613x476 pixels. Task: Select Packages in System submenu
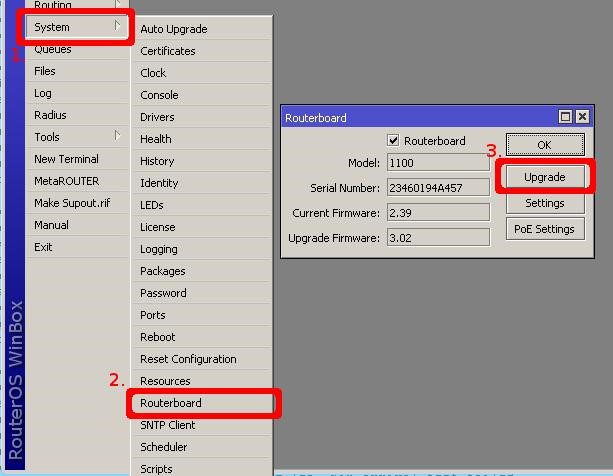[x=162, y=271]
